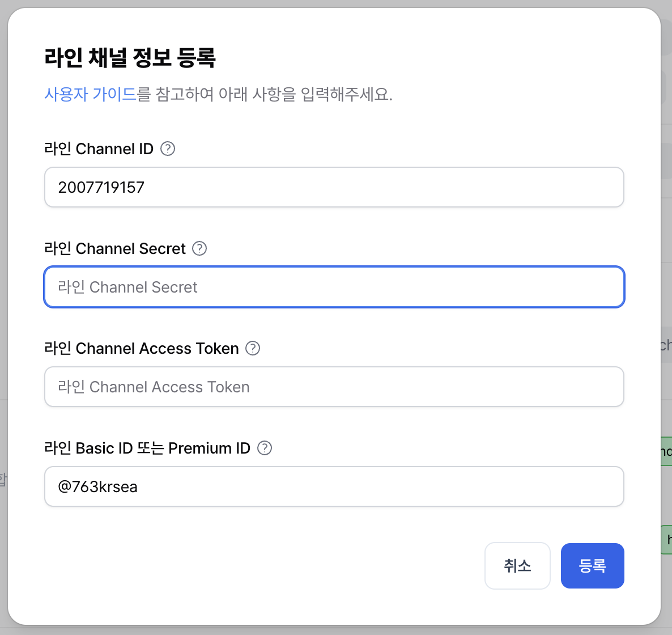
Task: Click the 취소 button to cancel
Action: pyautogui.click(x=517, y=565)
